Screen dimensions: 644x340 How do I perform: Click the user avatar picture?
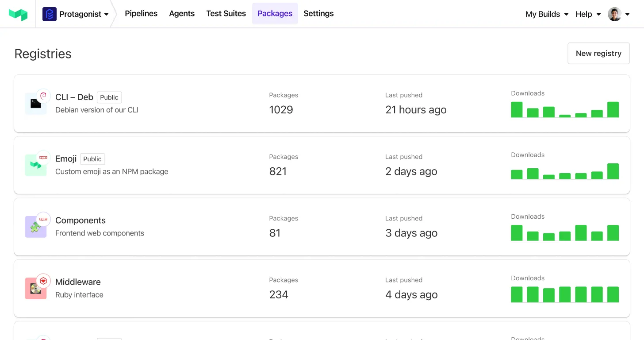pyautogui.click(x=614, y=14)
